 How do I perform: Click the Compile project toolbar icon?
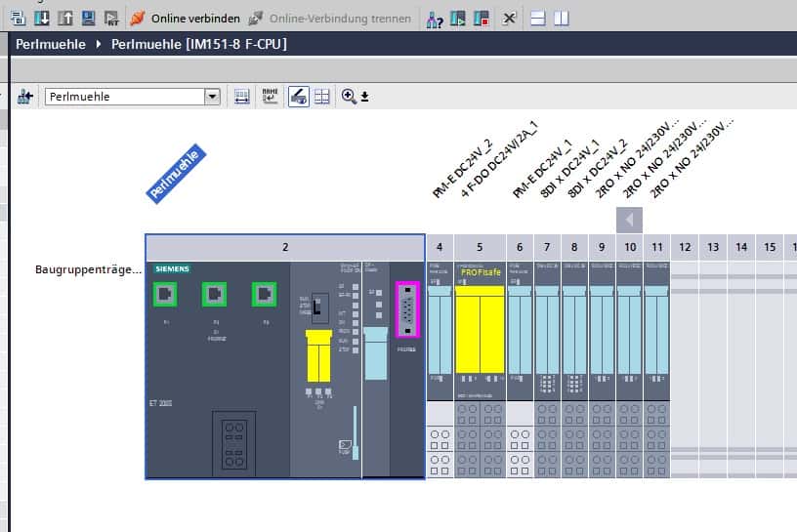click(18, 19)
